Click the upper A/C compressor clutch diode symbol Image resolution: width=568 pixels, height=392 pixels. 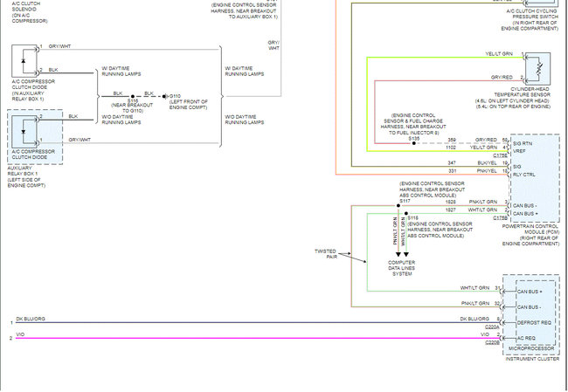pos(24,60)
